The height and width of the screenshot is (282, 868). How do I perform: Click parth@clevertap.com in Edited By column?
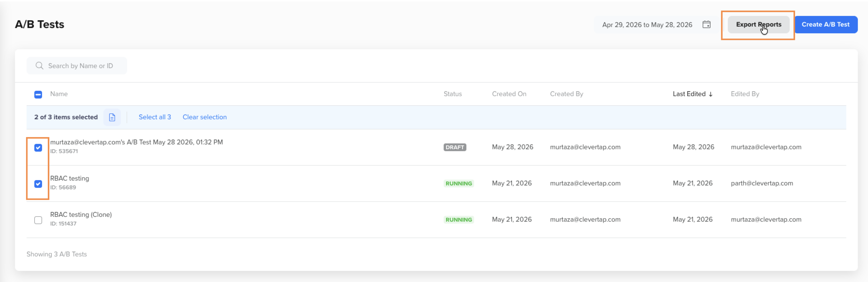tap(761, 183)
